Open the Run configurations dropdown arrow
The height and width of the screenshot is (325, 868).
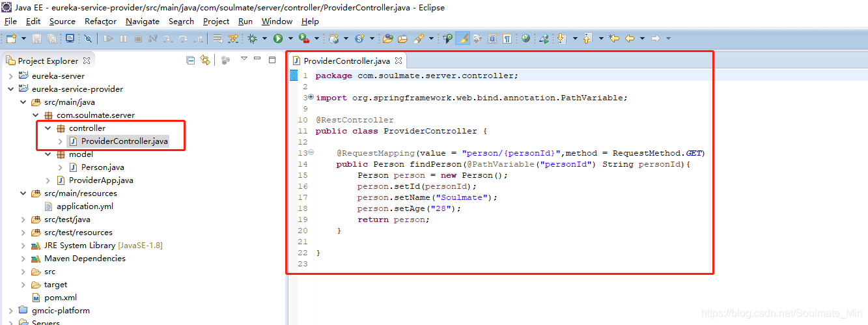click(x=290, y=39)
